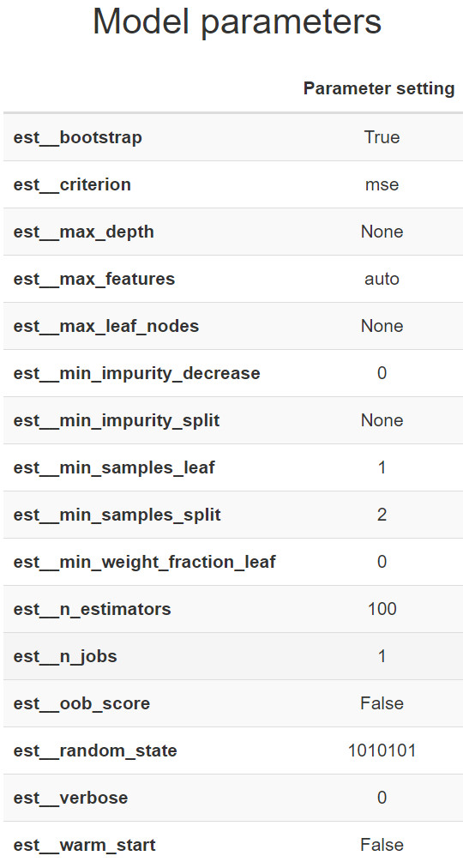Select the None value for min_impurity_split
Image resolution: width=463 pixels, height=868 pixels.
[x=382, y=420]
